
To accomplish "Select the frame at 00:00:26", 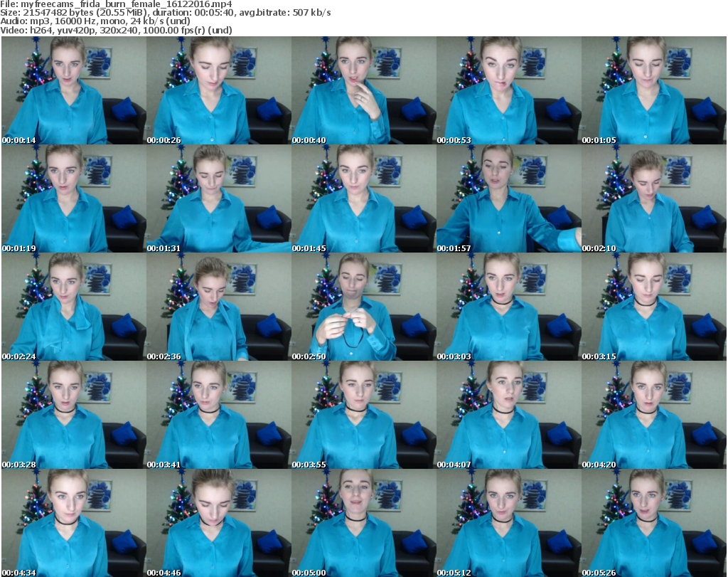I will pyautogui.click(x=218, y=90).
